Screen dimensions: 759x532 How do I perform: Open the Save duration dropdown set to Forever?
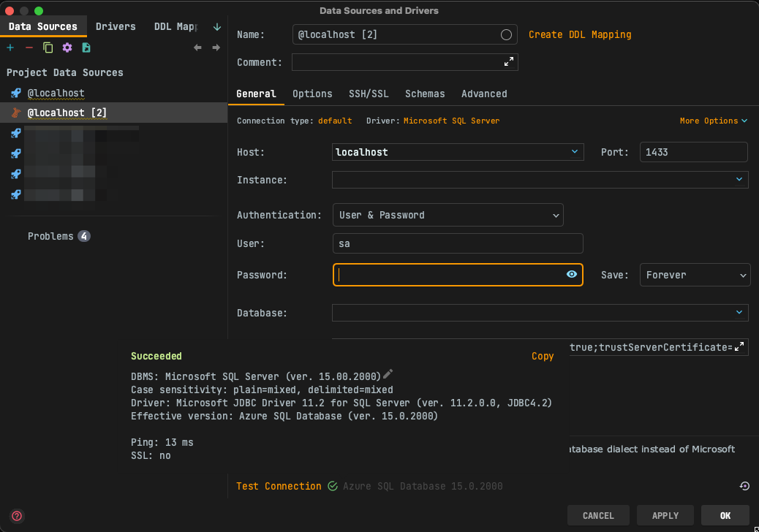[695, 274]
